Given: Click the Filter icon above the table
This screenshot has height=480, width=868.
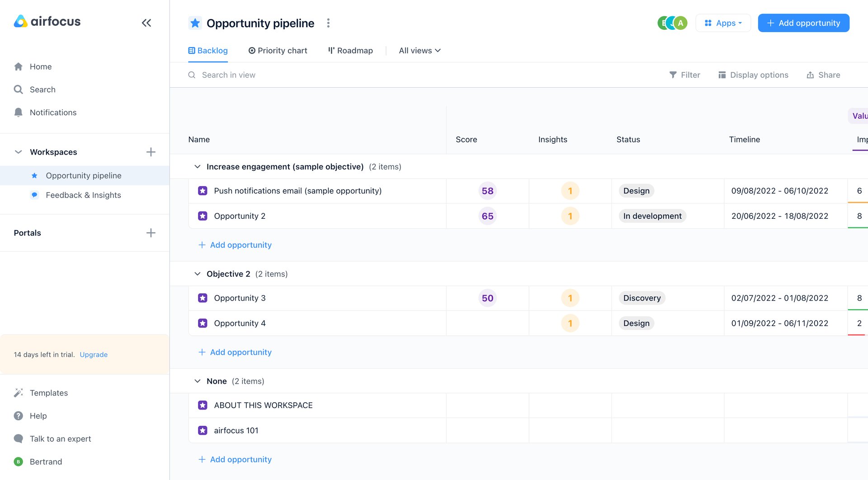Looking at the screenshot, I should coord(673,75).
